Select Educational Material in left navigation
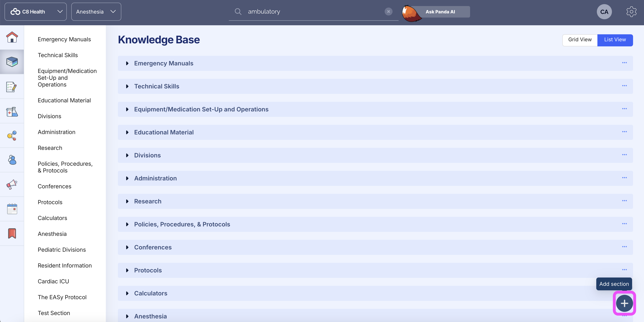Screen dimensions: 644x322 pos(64,100)
